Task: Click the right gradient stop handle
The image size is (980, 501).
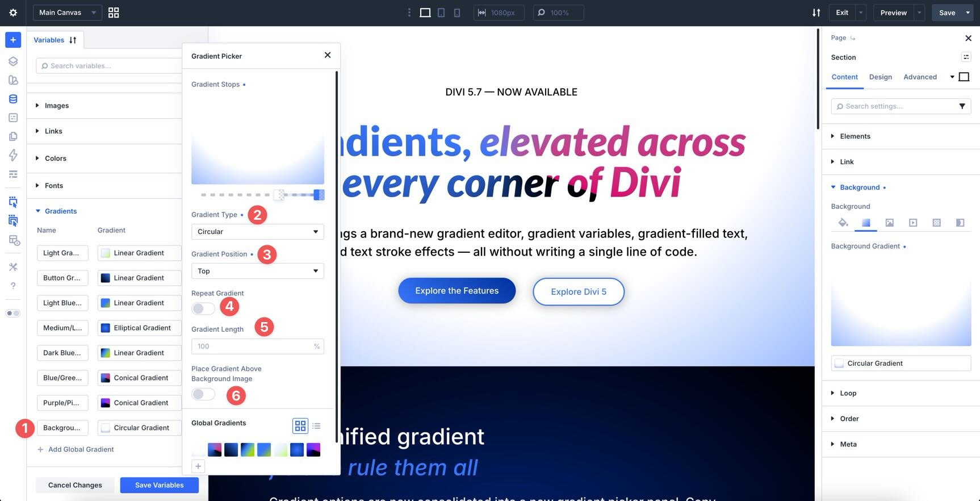Action: pyautogui.click(x=319, y=195)
